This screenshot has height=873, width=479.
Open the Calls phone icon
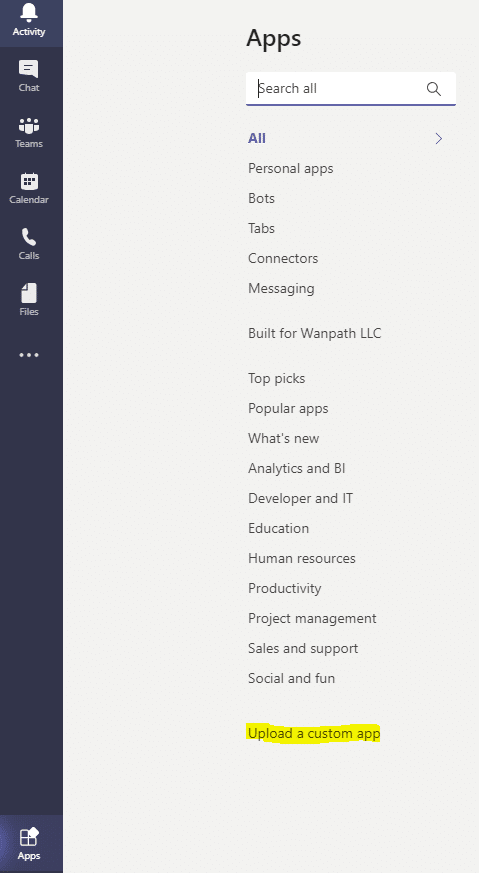point(28,237)
